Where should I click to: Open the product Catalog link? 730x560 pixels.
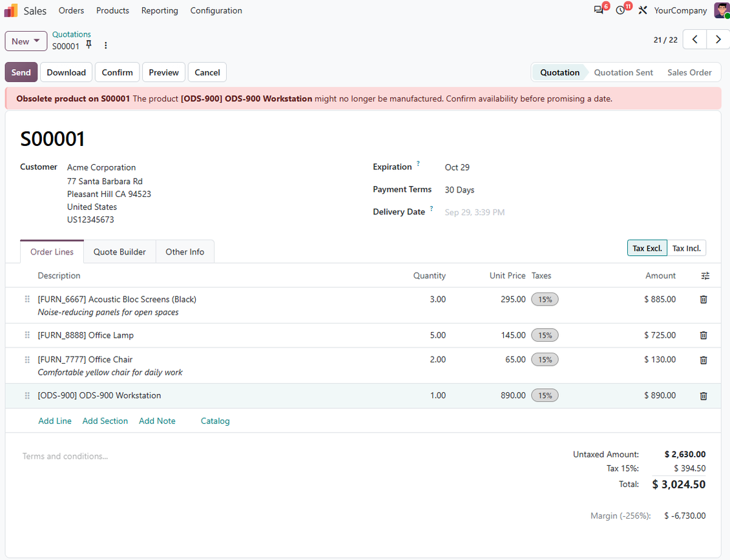click(x=215, y=421)
